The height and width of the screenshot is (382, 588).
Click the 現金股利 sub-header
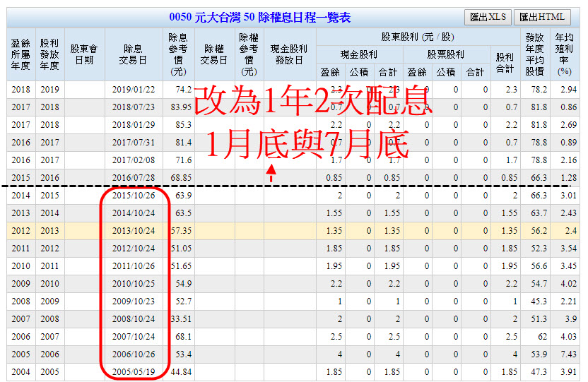[359, 54]
